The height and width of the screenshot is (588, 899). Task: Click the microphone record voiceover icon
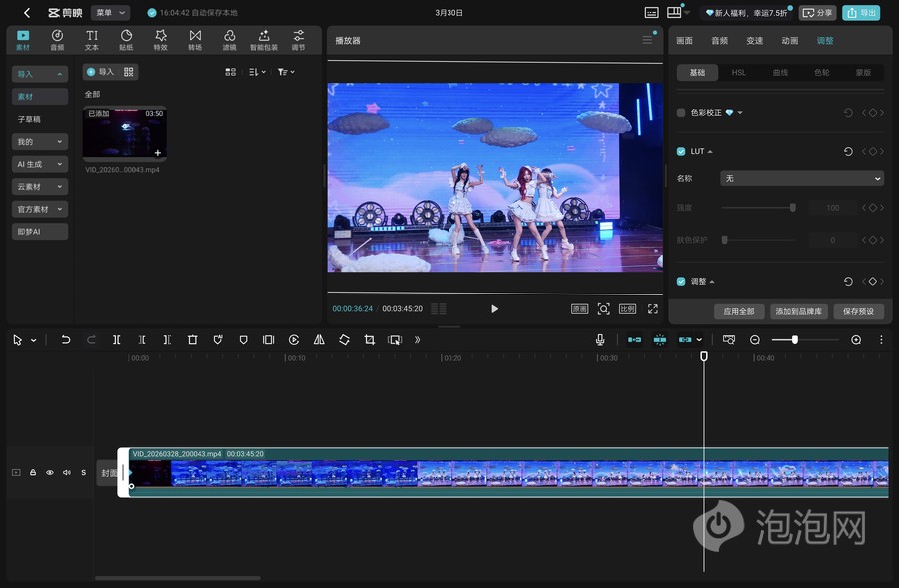pyautogui.click(x=600, y=340)
